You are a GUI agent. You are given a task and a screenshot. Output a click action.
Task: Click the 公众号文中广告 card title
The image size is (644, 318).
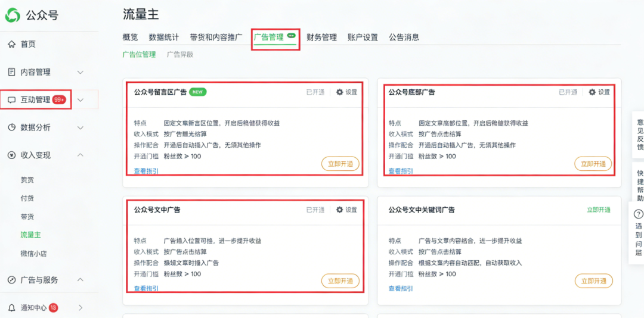tap(157, 210)
